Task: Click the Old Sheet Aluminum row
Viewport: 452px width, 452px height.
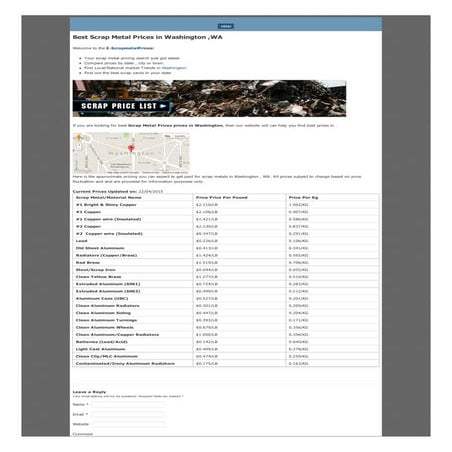Action: point(226,248)
